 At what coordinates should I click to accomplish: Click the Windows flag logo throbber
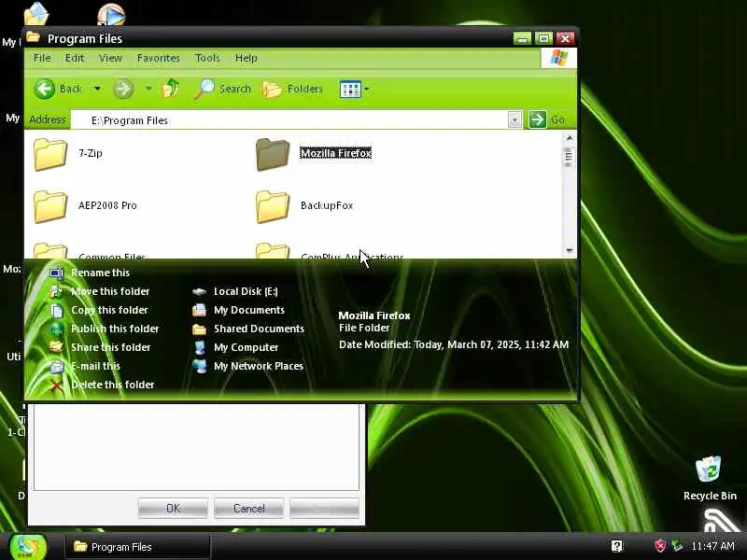coord(558,58)
